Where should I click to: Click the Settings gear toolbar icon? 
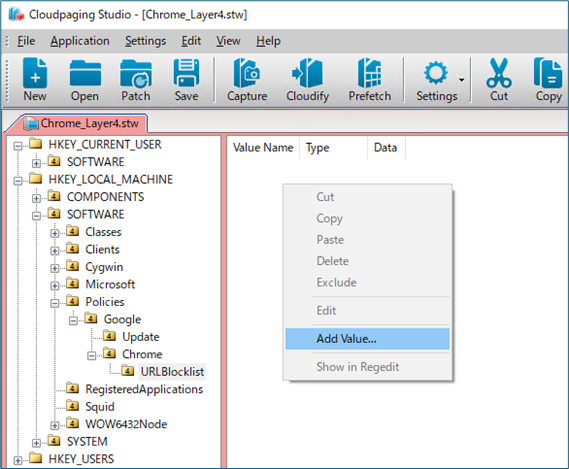pos(436,80)
